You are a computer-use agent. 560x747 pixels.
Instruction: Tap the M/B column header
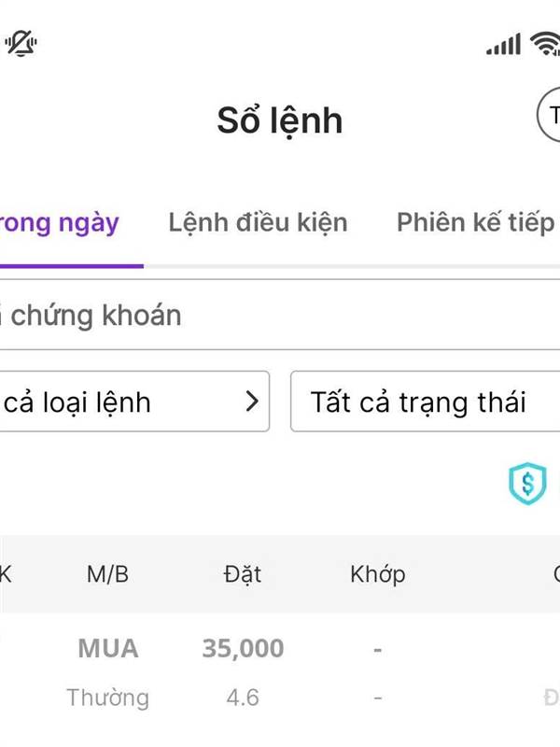[x=107, y=574]
